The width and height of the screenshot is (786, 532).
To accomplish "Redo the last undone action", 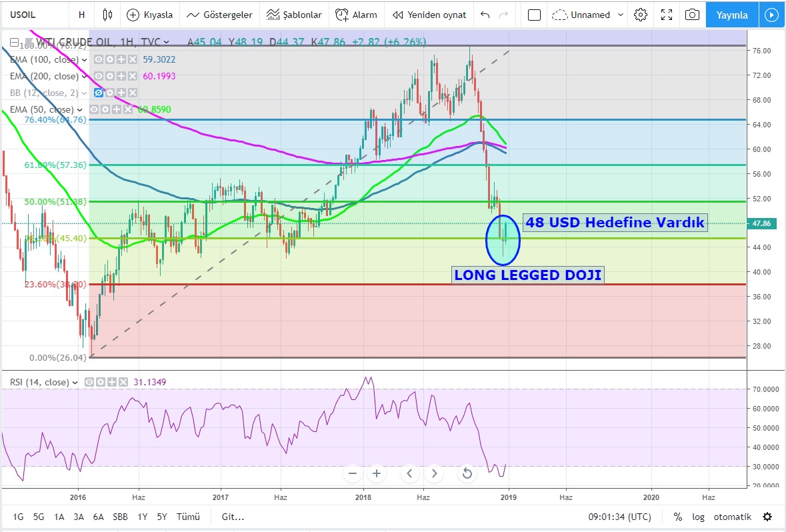I will tap(504, 15).
